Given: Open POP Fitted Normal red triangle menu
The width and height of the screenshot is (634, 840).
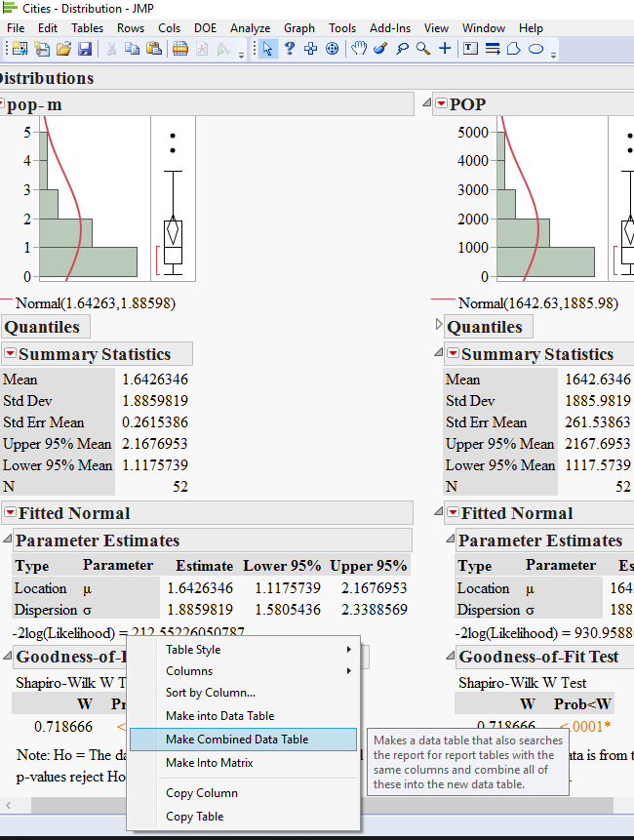Looking at the screenshot, I should point(453,512).
